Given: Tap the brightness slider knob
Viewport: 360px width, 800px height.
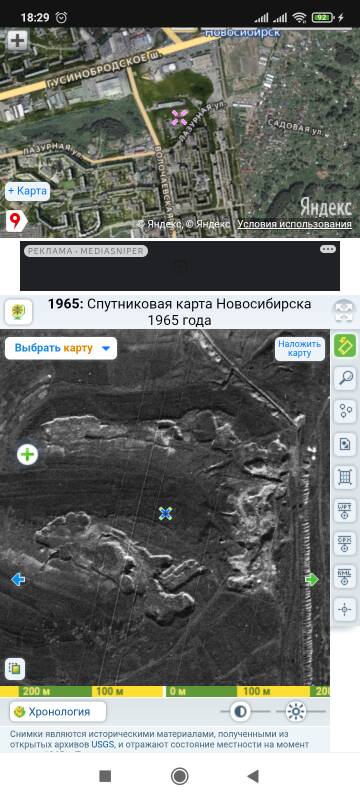Looking at the screenshot, I should [295, 711].
